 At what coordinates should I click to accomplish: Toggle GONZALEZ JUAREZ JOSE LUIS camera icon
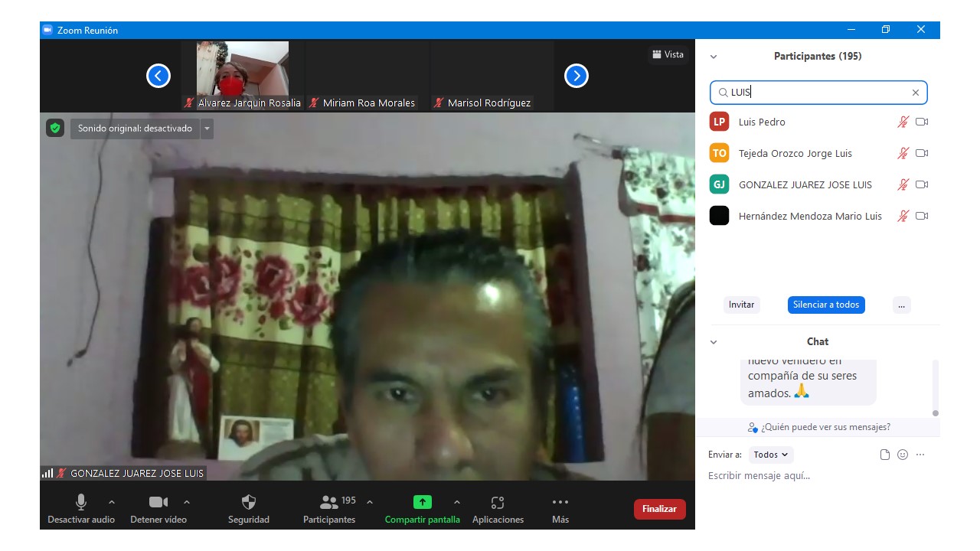tap(922, 184)
